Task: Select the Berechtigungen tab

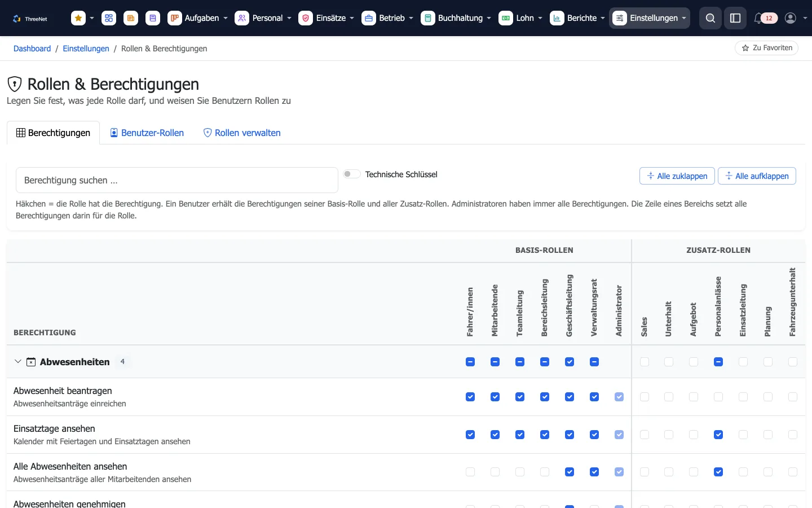Action: click(x=54, y=133)
